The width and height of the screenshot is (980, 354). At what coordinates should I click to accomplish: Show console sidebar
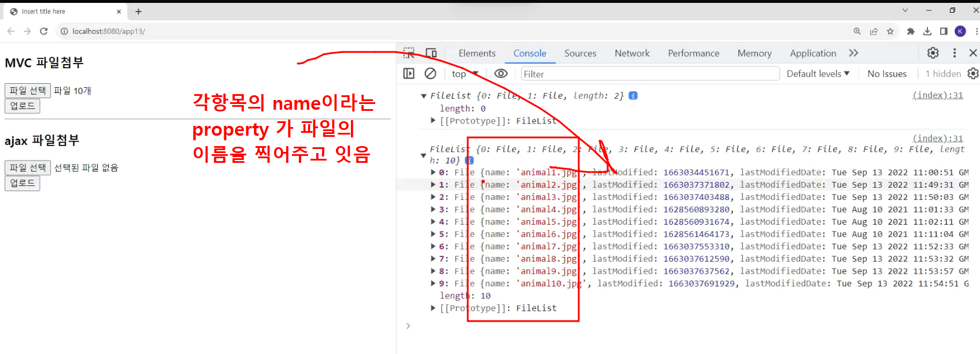pos(409,73)
